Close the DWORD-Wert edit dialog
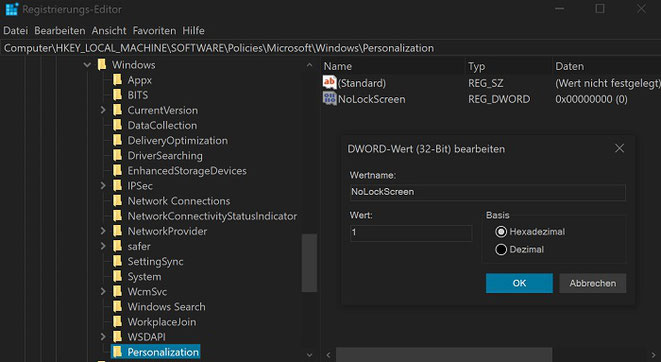 619,148
